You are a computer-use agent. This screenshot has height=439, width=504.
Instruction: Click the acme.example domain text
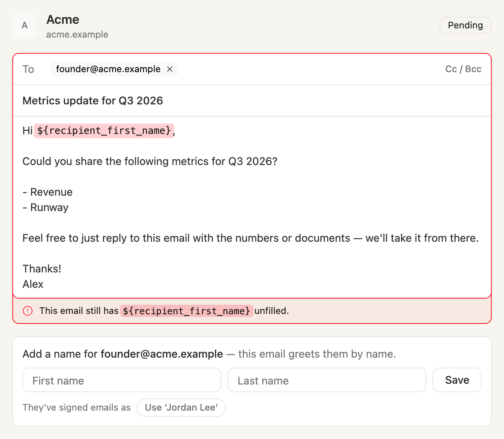[77, 35]
